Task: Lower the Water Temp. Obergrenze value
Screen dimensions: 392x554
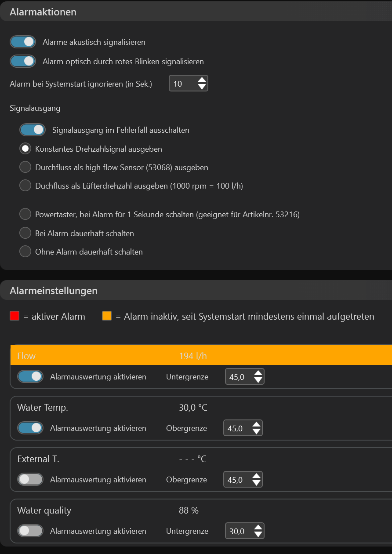Action: [x=256, y=431]
